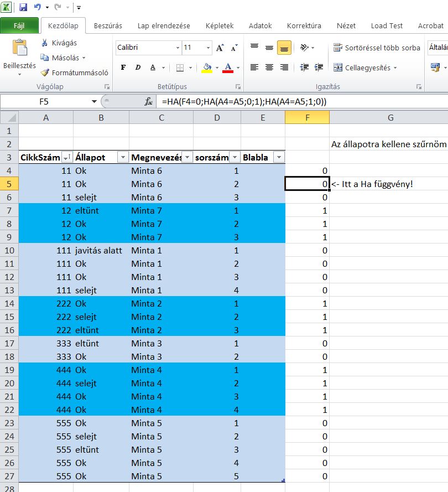Open the sorszám filter dropdown
The height and width of the screenshot is (492, 448).
[x=235, y=157]
